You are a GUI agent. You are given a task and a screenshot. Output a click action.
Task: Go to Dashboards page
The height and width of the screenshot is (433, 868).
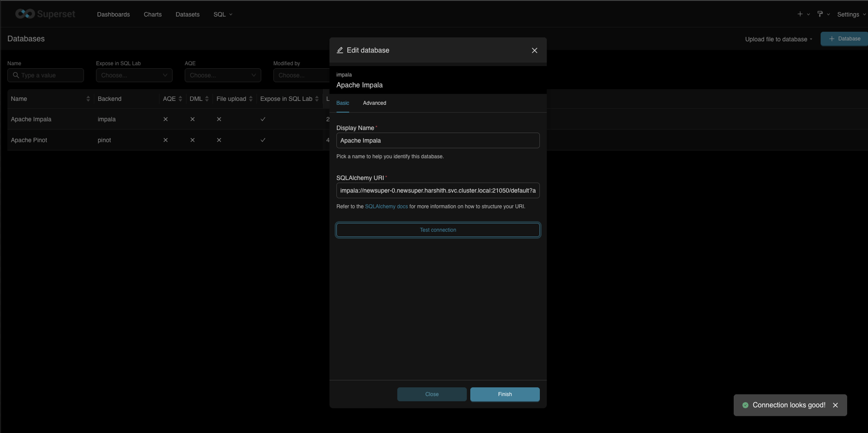(x=113, y=14)
